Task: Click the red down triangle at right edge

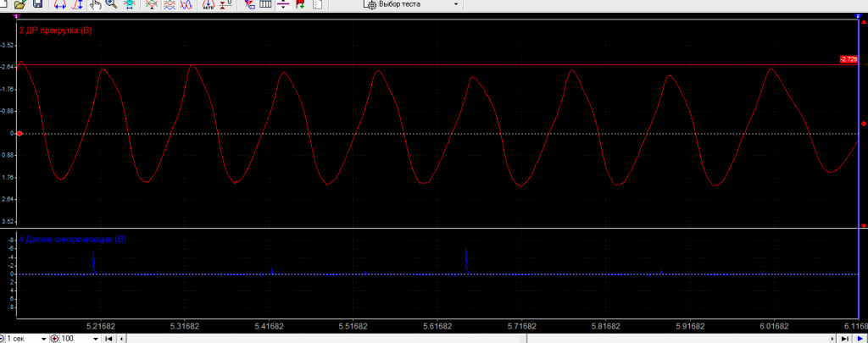Action: [863, 225]
